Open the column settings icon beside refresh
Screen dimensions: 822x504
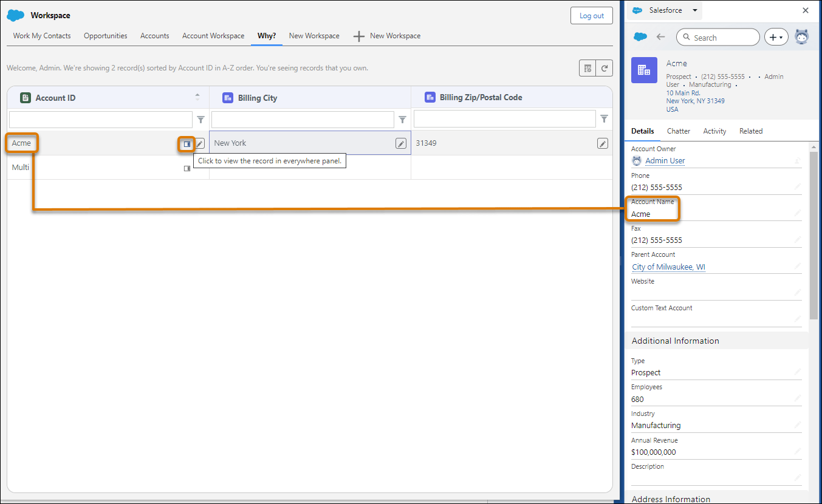coord(587,69)
